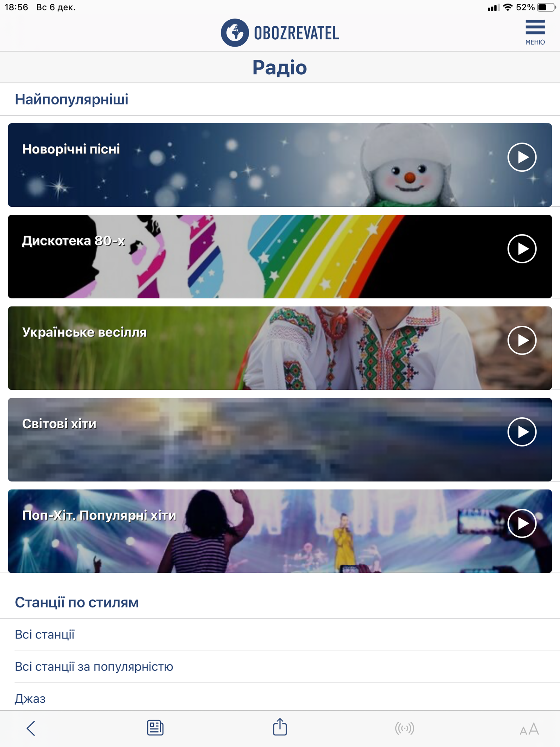560x747 pixels.
Task: Tap the font size AA icon
Action: [529, 729]
